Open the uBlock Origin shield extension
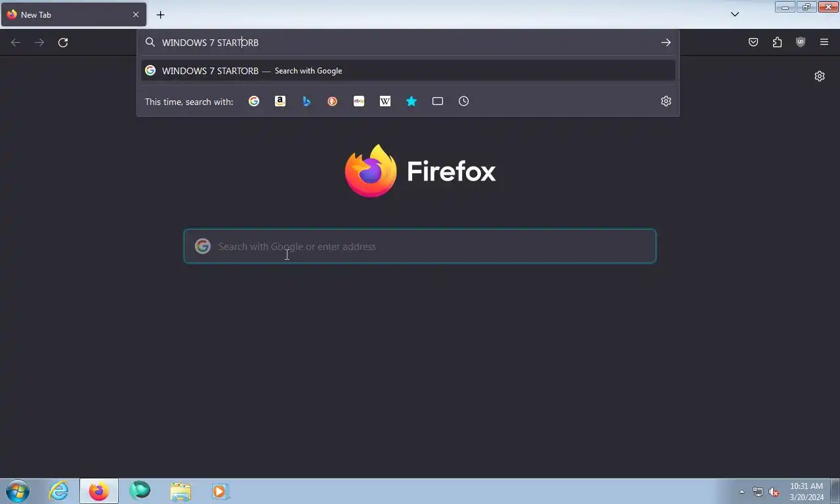The height and width of the screenshot is (504, 840). tap(801, 43)
